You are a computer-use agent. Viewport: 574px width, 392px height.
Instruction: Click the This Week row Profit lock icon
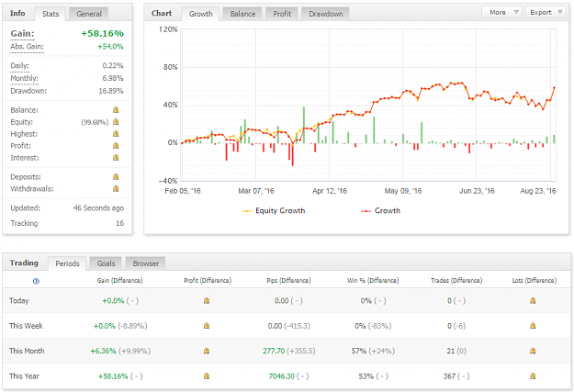tap(207, 325)
